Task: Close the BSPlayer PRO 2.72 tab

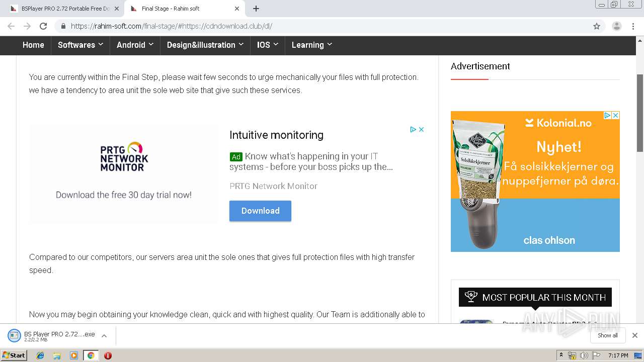Action: pyautogui.click(x=117, y=9)
